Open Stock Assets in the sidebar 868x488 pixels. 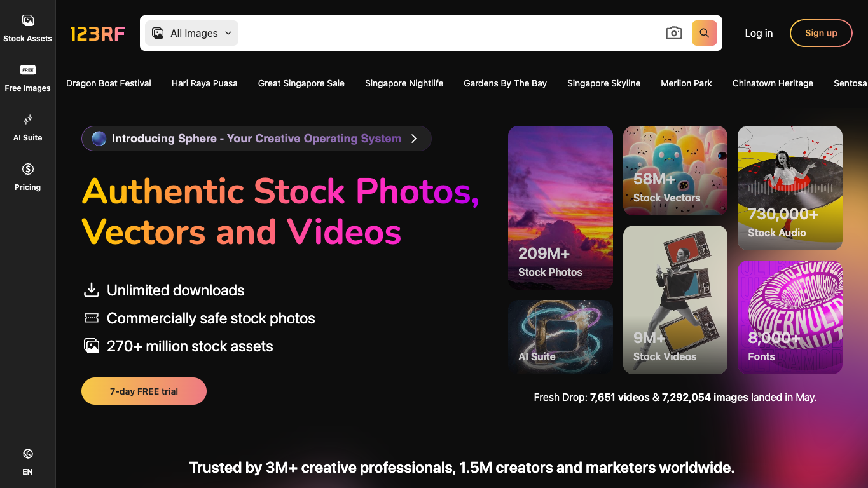pyautogui.click(x=27, y=29)
